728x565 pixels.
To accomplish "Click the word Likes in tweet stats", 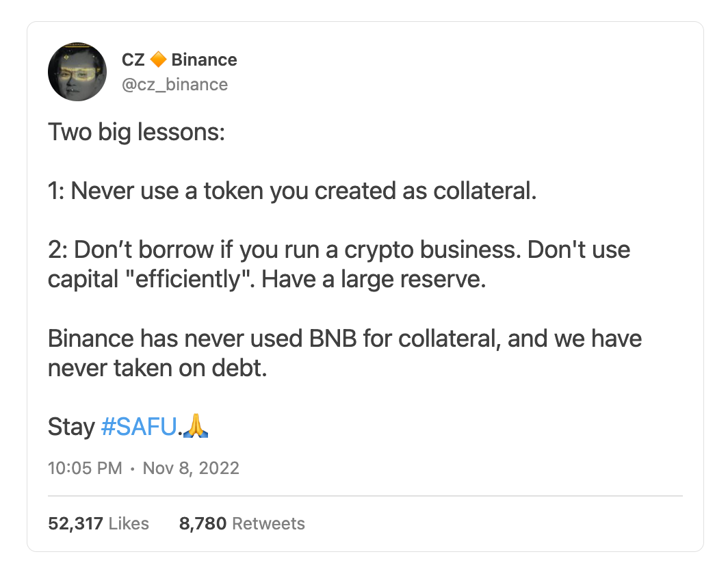I will click(129, 524).
